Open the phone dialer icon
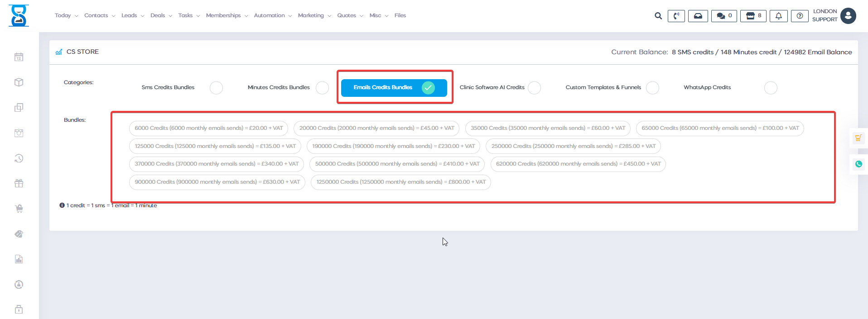 coord(676,16)
